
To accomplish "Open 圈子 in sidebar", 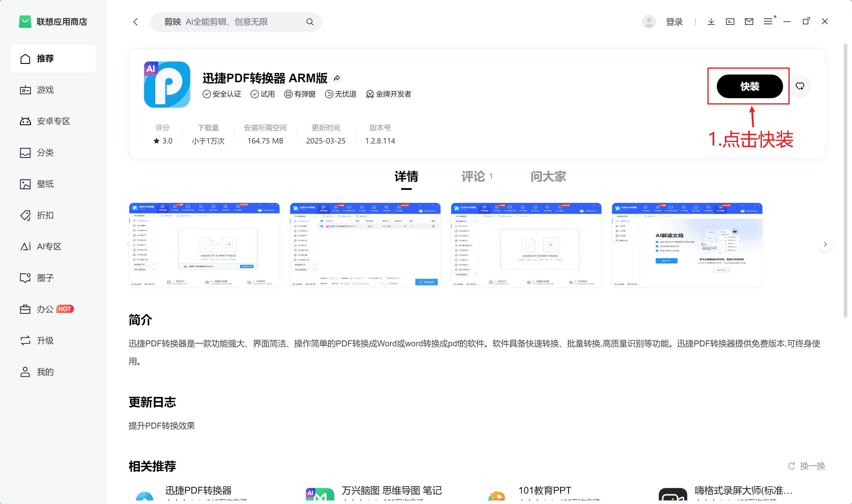I will point(53,278).
